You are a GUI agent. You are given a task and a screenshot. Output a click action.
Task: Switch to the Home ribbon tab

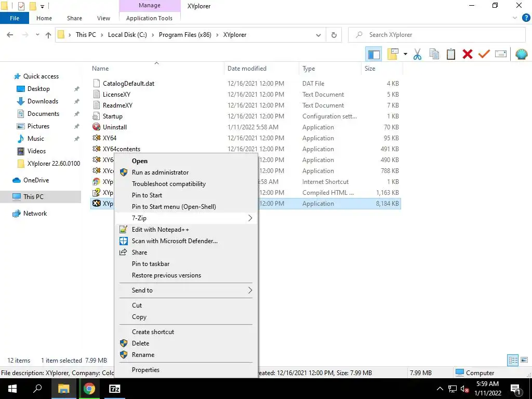point(44,18)
